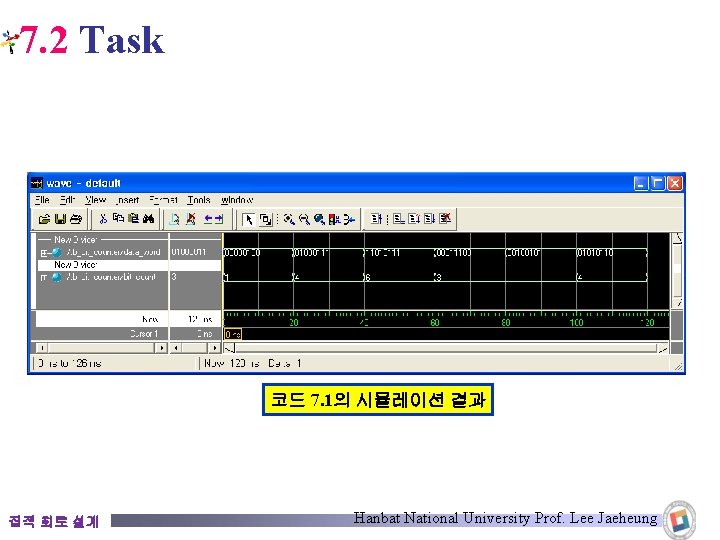720x540 pixels.
Task: Click bit_count waveform segment showing value 6
Action: click(x=399, y=277)
